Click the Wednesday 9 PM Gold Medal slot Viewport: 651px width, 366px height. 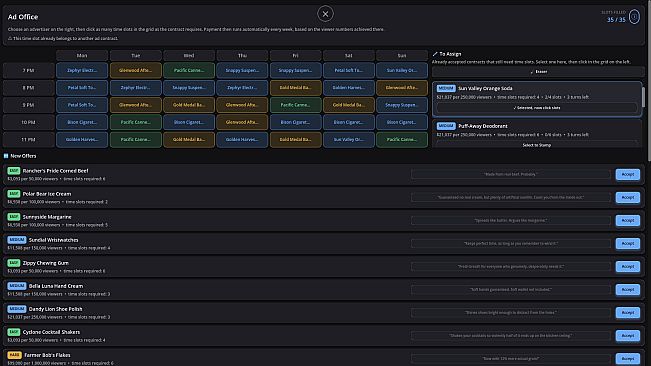click(x=189, y=105)
